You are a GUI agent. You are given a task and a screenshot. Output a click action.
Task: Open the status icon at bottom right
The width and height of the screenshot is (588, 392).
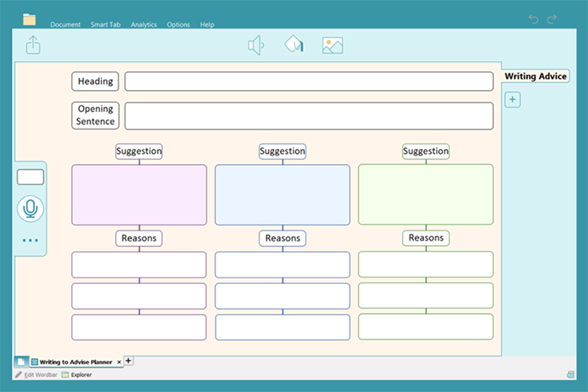[x=571, y=375]
